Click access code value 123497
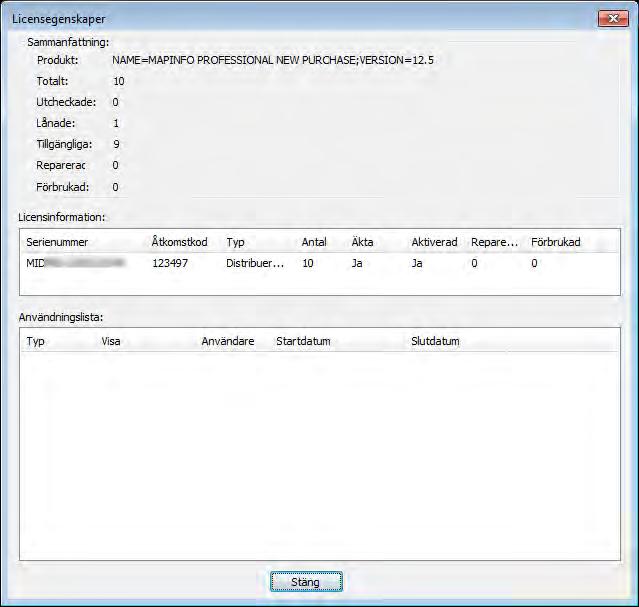The image size is (639, 607). click(x=170, y=263)
